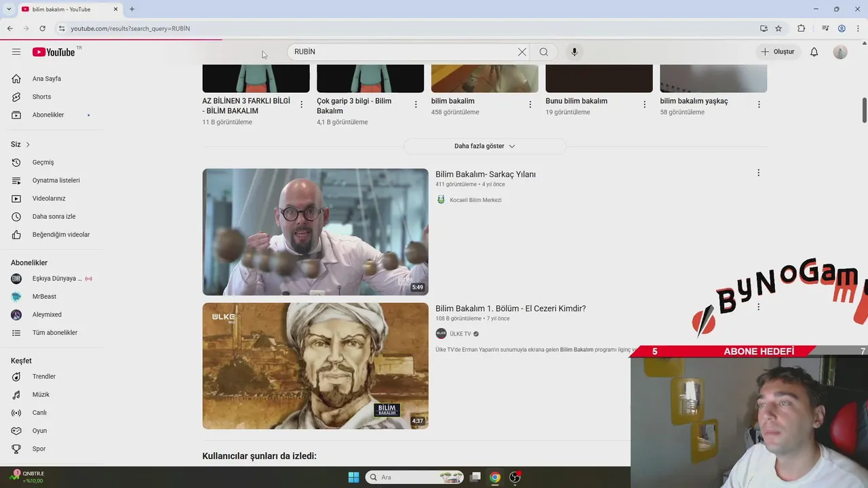868x488 pixels.
Task: Open options menu for bilim bakalım short
Action: click(x=530, y=104)
